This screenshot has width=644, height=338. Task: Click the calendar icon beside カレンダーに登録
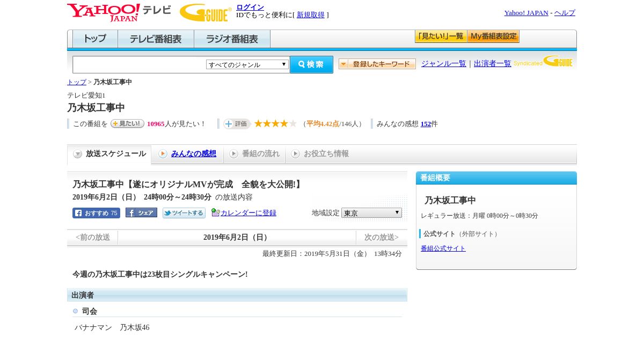pos(216,212)
